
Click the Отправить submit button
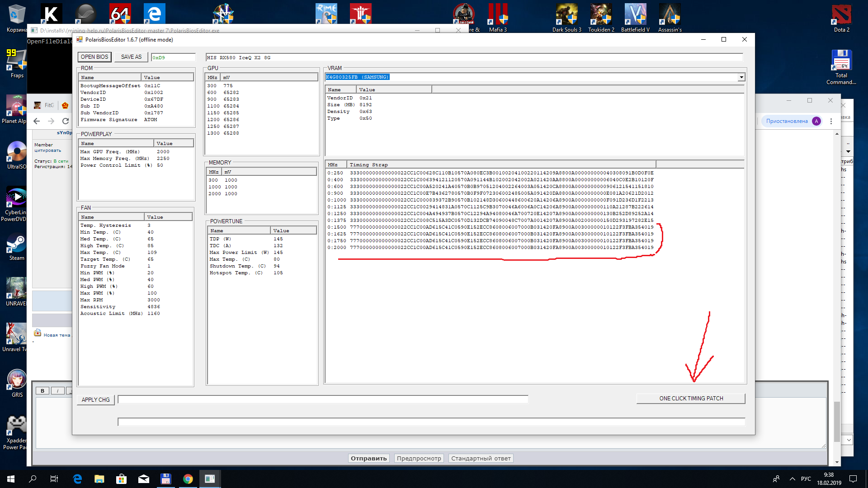[368, 458]
